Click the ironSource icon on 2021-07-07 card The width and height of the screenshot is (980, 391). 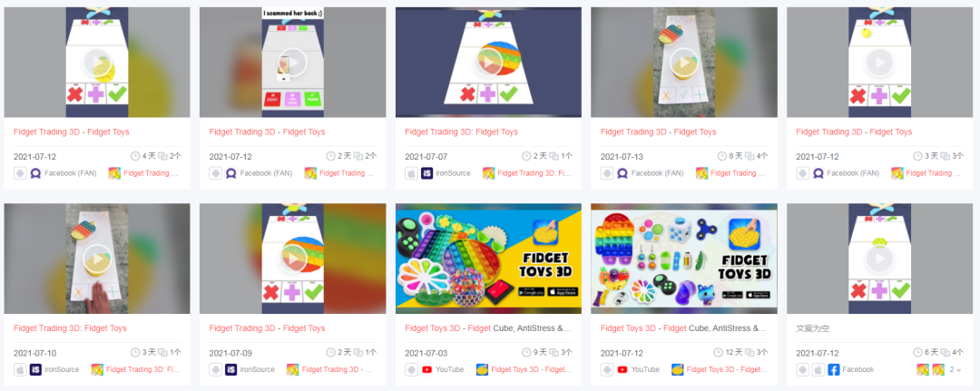(x=427, y=173)
